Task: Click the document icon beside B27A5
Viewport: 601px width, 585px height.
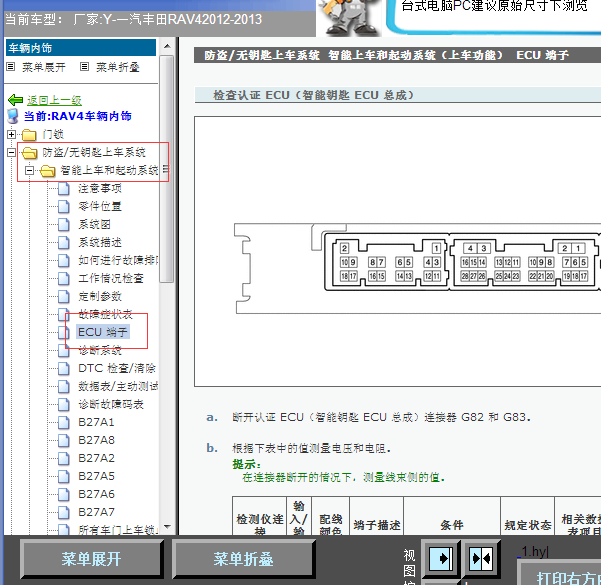Action: coord(64,477)
